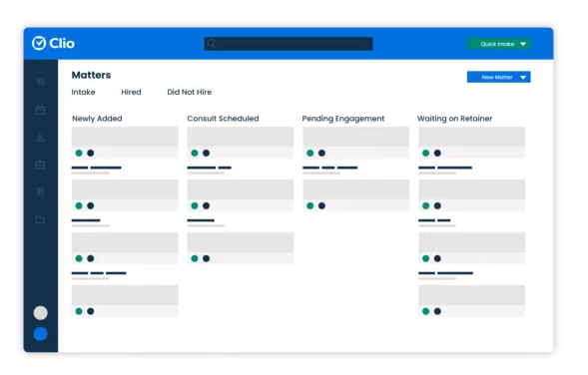Switch to the Intake tab
The height and width of the screenshot is (375, 588).
click(83, 92)
